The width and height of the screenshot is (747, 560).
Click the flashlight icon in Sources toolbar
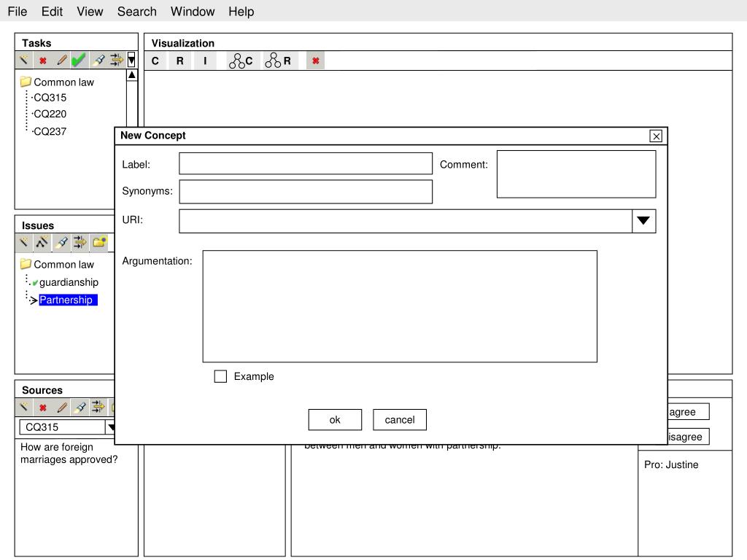80,407
